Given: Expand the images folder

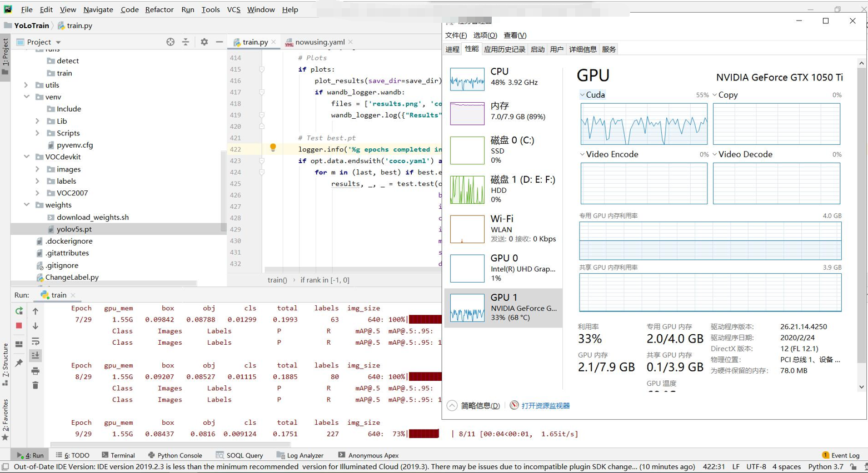Looking at the screenshot, I should click(x=38, y=169).
